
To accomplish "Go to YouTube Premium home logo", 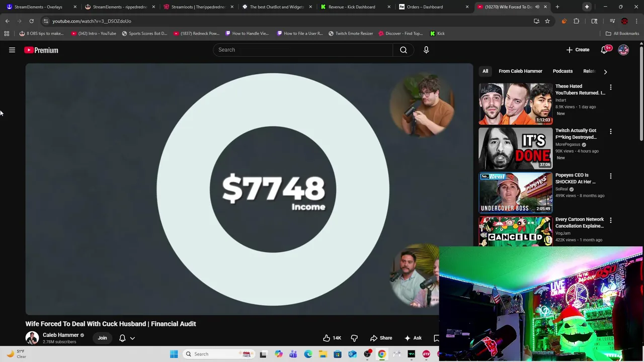I will [41, 50].
